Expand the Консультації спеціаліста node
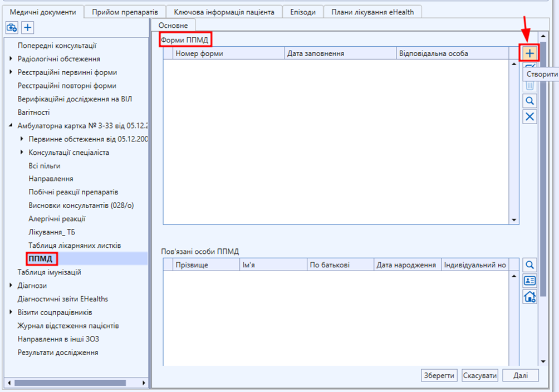This screenshot has width=559, height=392. click(x=22, y=153)
